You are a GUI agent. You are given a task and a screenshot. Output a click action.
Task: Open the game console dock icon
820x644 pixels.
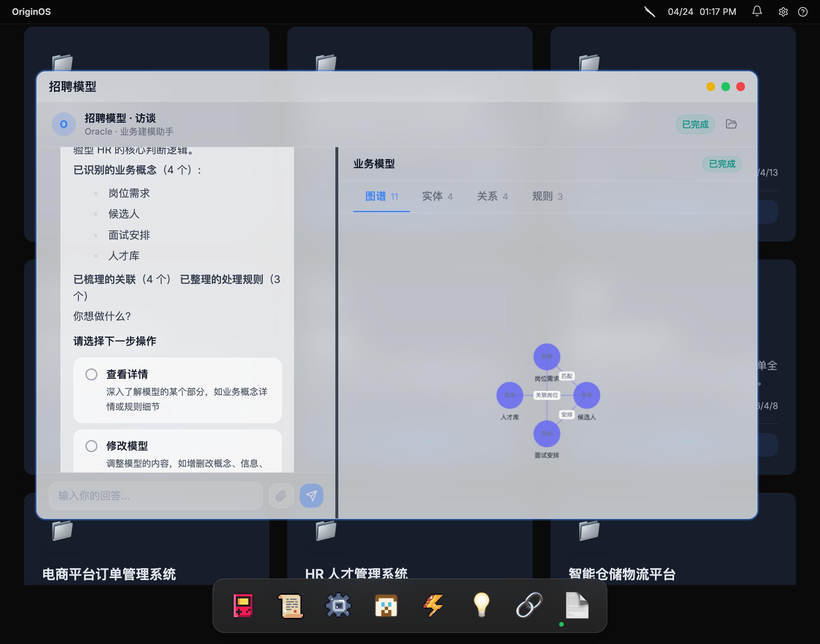[243, 605]
